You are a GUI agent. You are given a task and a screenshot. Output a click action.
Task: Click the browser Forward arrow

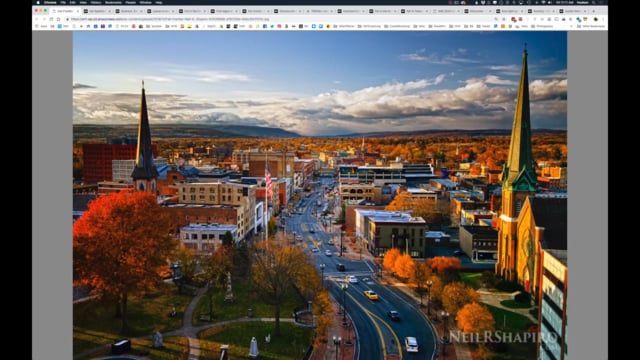point(44,19)
